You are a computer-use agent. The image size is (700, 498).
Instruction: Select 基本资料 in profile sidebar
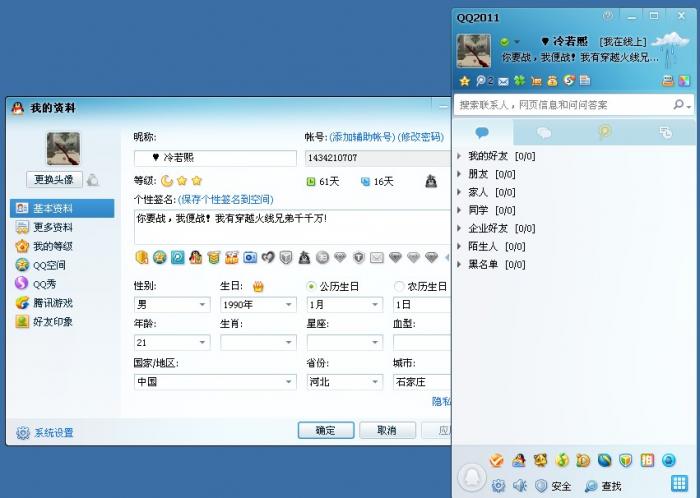[x=62, y=208]
